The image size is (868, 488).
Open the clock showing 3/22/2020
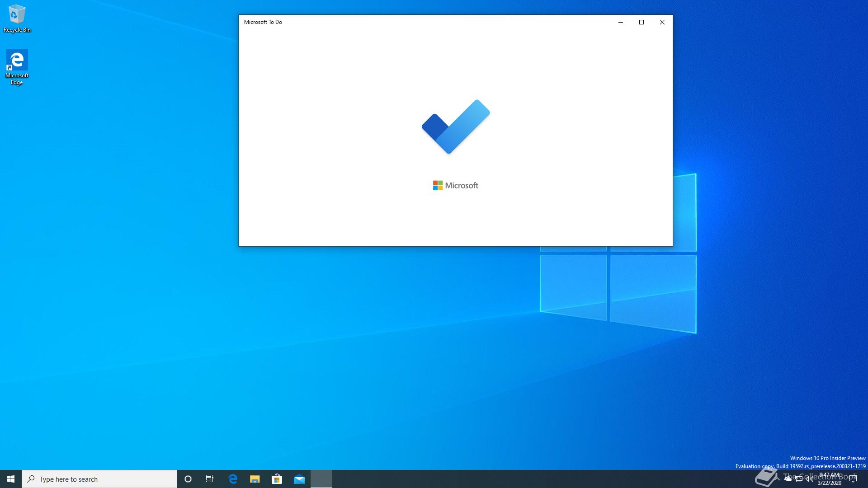(830, 479)
